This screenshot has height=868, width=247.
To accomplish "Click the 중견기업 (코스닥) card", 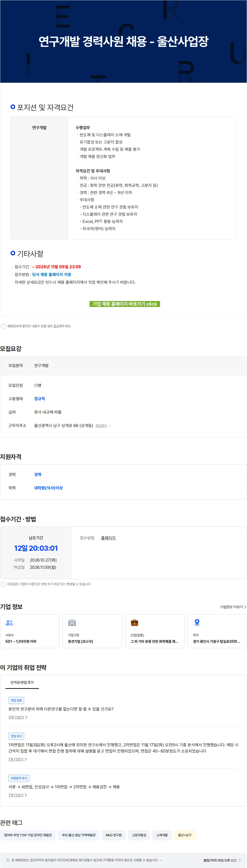I will [x=92, y=631].
